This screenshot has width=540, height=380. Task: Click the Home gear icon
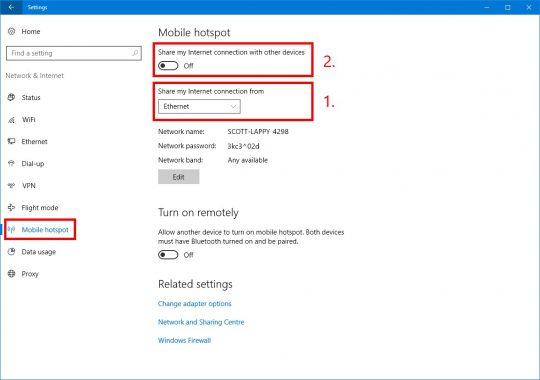[x=11, y=31]
